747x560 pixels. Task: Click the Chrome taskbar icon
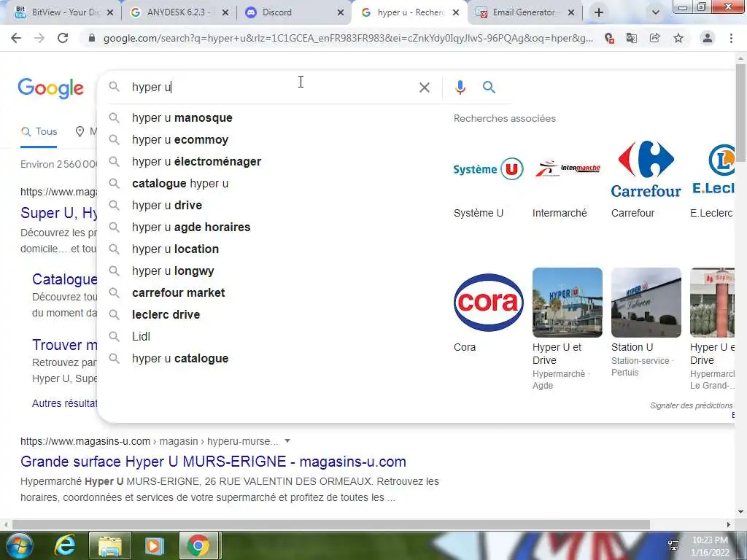coord(198,545)
